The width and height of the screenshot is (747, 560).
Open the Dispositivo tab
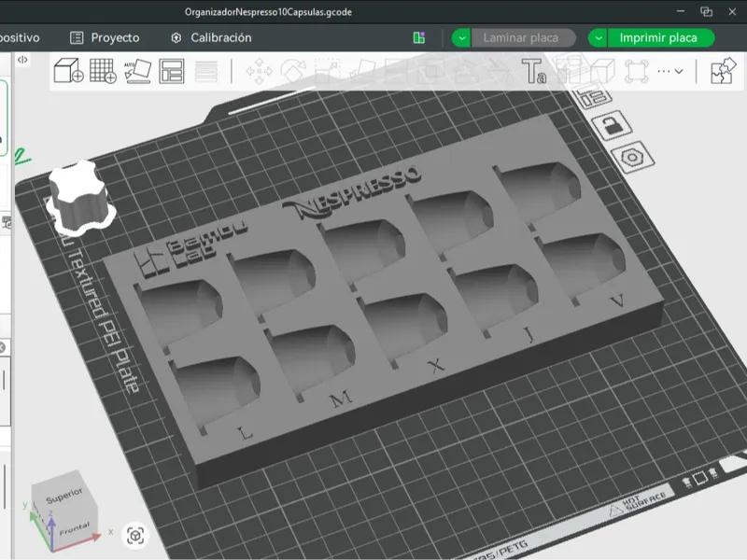[20, 37]
